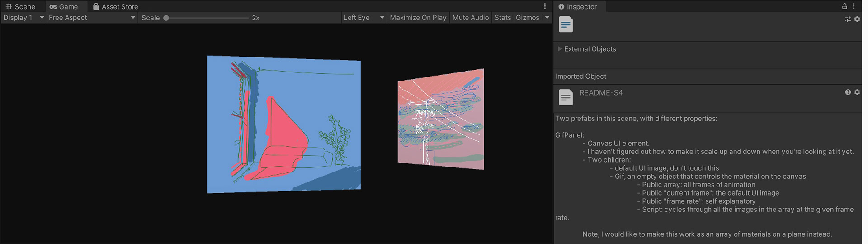The width and height of the screenshot is (868, 244).
Task: Click the help icon beside README-S4
Action: (848, 92)
